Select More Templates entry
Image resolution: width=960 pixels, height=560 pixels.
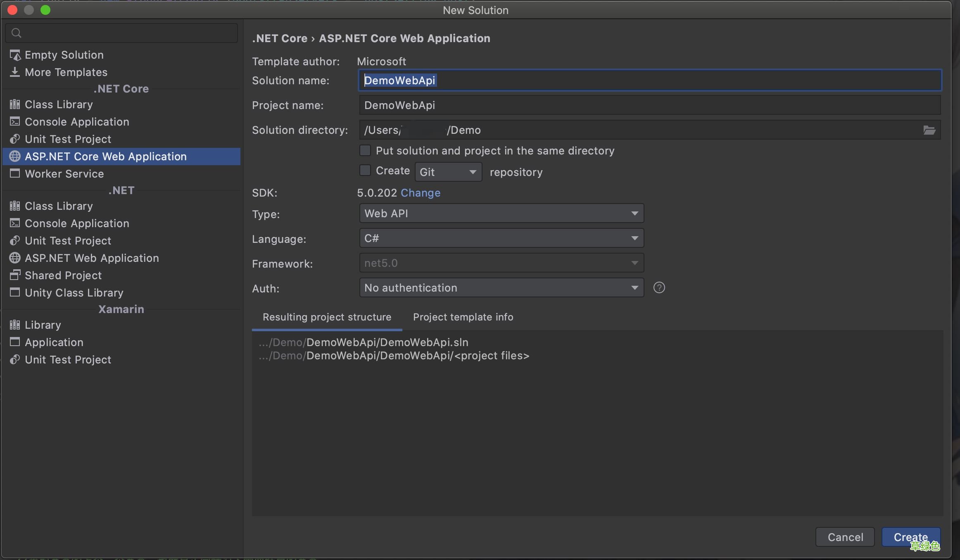pyautogui.click(x=121, y=72)
